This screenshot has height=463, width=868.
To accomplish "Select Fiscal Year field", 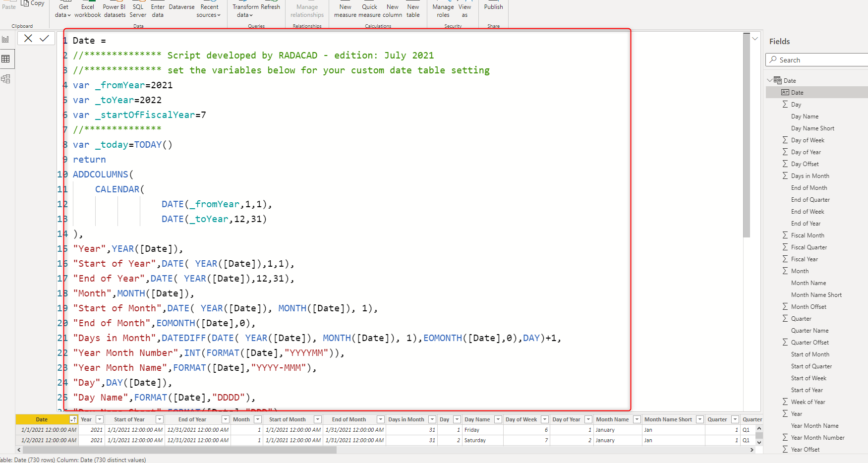I will click(x=804, y=259).
